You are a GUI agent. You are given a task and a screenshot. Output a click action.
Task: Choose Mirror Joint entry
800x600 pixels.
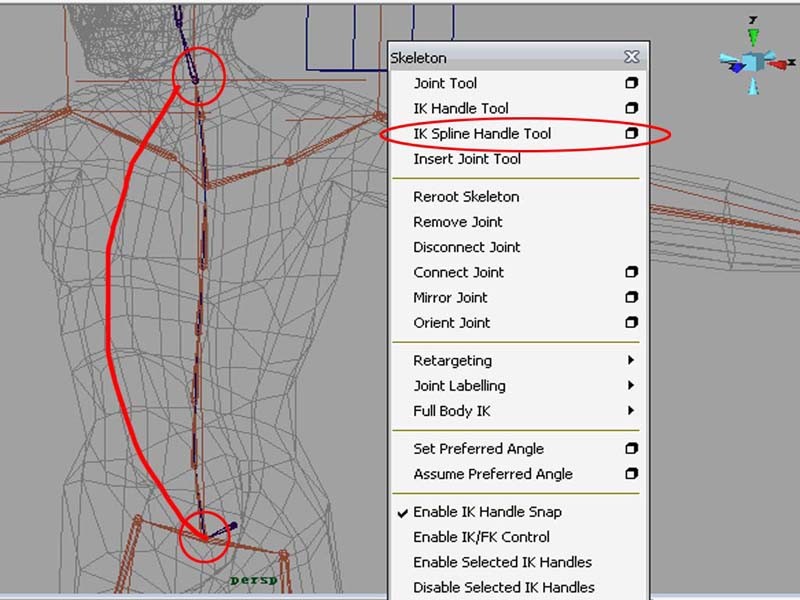click(450, 297)
